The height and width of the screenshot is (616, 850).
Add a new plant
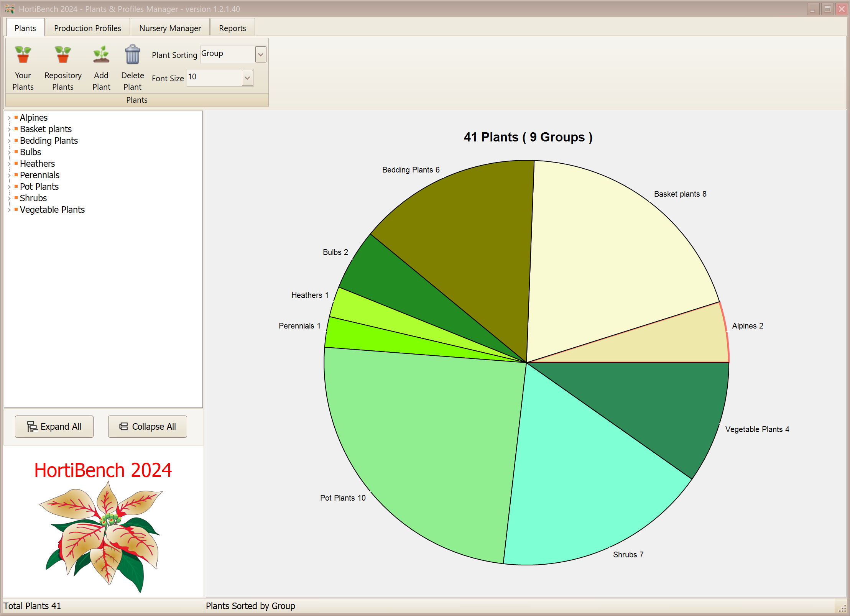[x=101, y=67]
